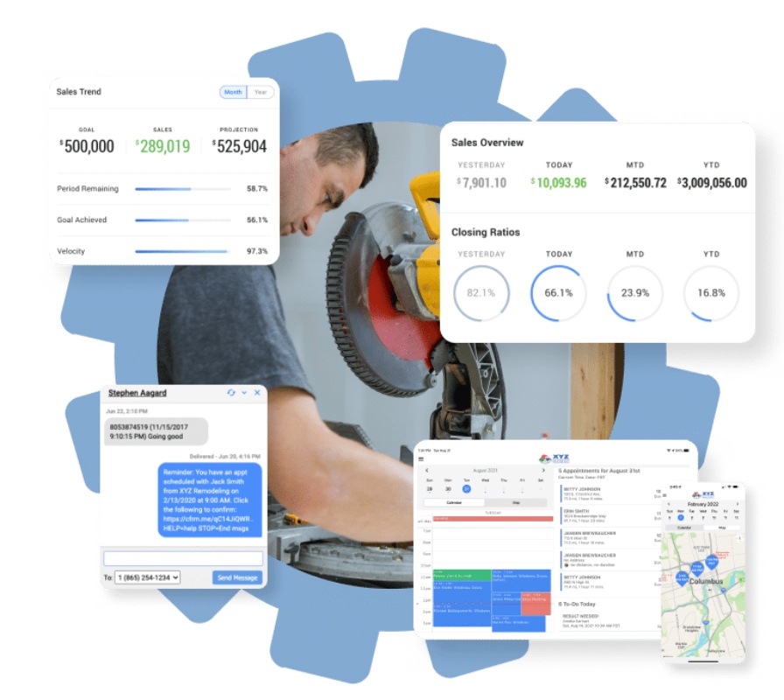Select Map tab on the phone app
This screenshot has width=784, height=700.
[x=722, y=528]
